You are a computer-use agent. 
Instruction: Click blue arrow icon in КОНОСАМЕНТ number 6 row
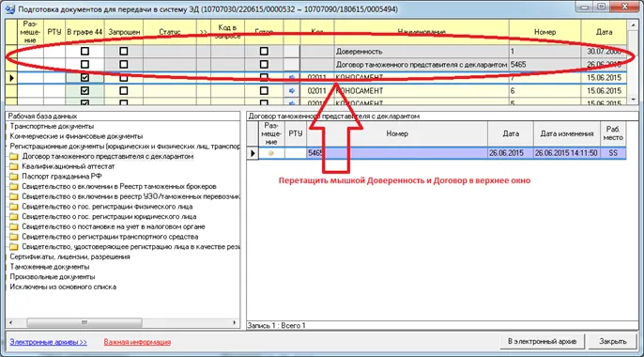coord(292,91)
